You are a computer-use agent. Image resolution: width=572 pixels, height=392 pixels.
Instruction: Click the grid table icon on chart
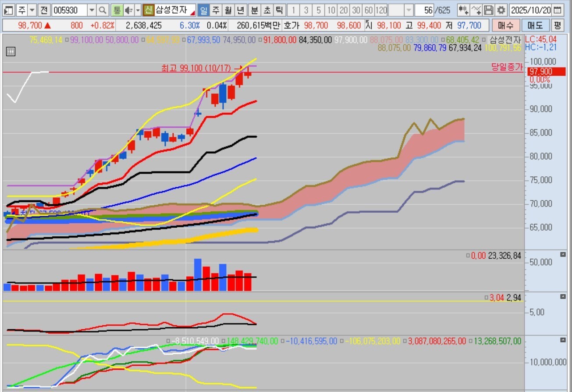click(11, 52)
